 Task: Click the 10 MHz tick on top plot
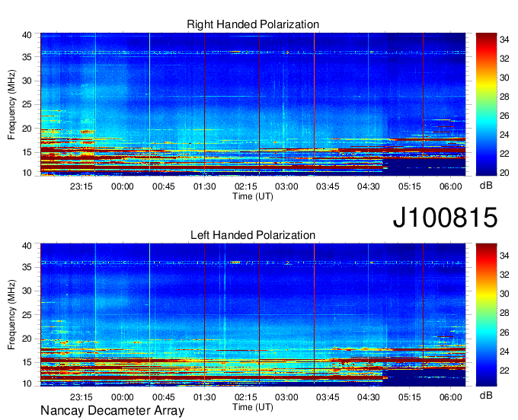(27, 173)
